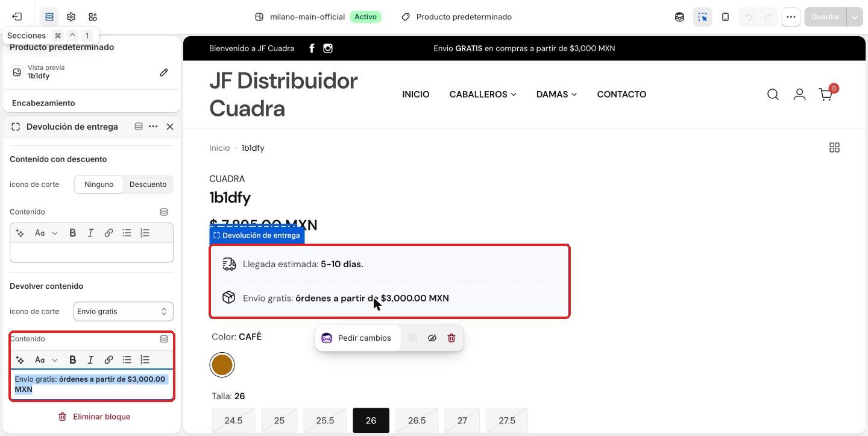Hide block using crossed-eye icon

[x=432, y=338]
